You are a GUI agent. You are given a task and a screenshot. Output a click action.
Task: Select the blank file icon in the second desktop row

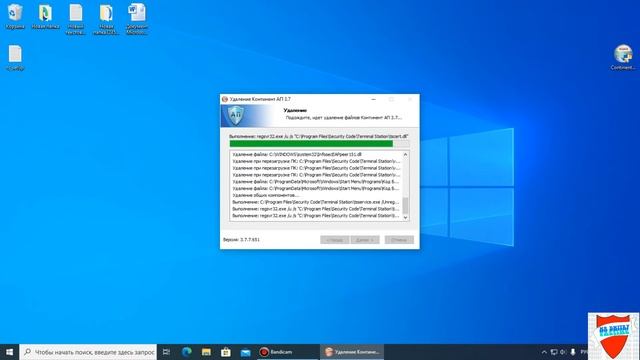pyautogui.click(x=15, y=58)
